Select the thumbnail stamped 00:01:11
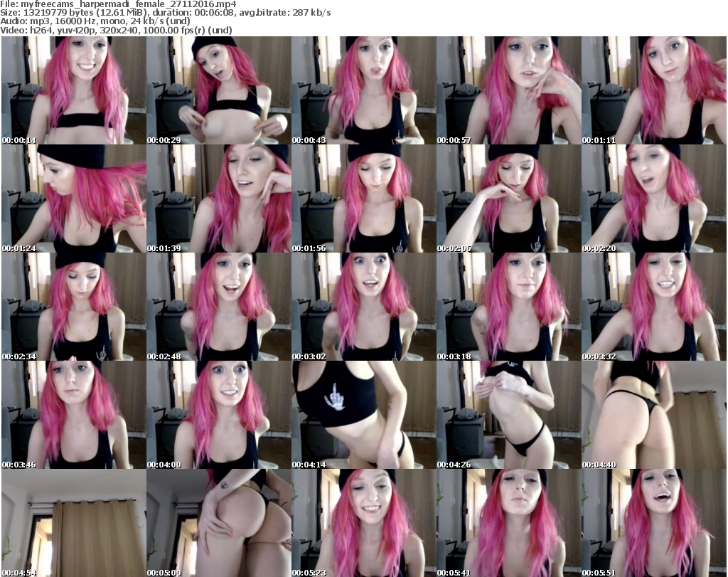 click(x=654, y=90)
